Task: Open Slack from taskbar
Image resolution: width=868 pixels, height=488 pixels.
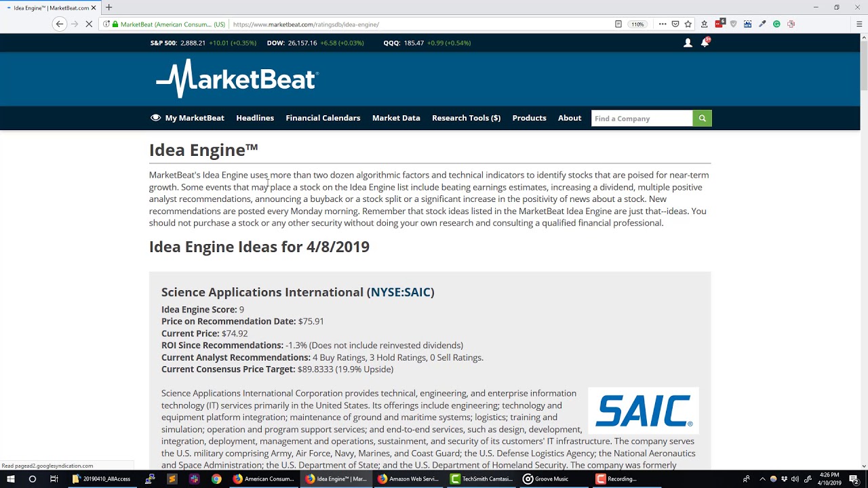Action: [x=194, y=479]
